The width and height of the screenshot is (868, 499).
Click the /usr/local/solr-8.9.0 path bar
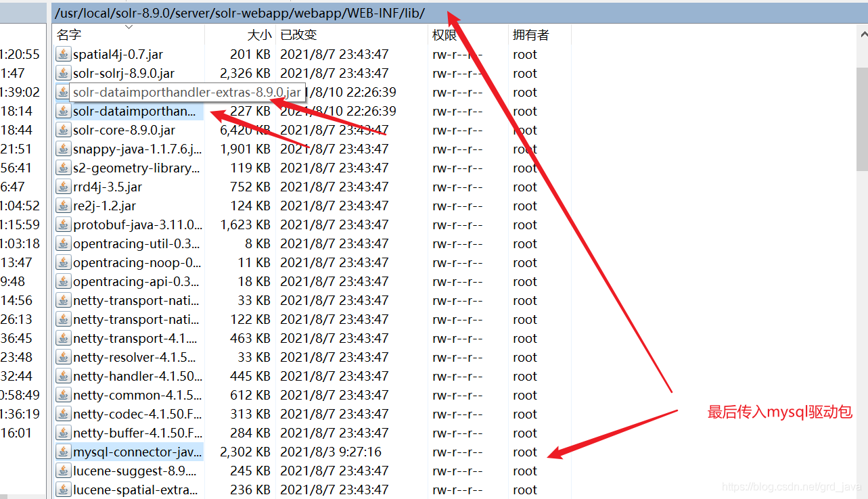(x=459, y=12)
